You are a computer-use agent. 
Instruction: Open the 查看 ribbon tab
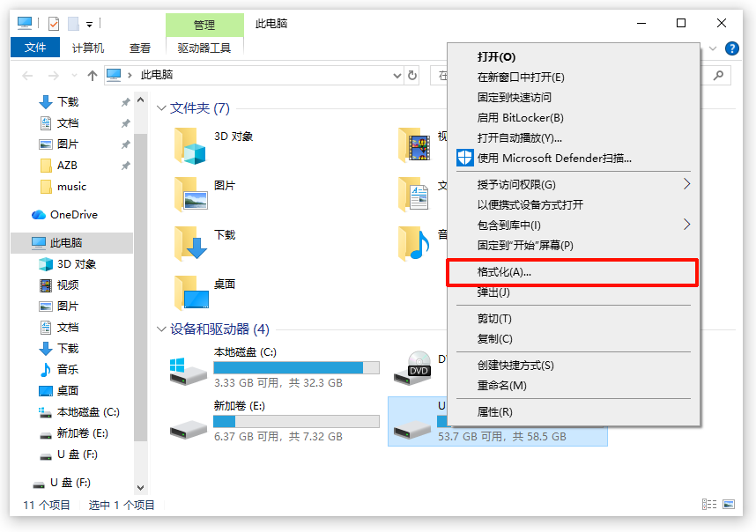click(x=140, y=48)
